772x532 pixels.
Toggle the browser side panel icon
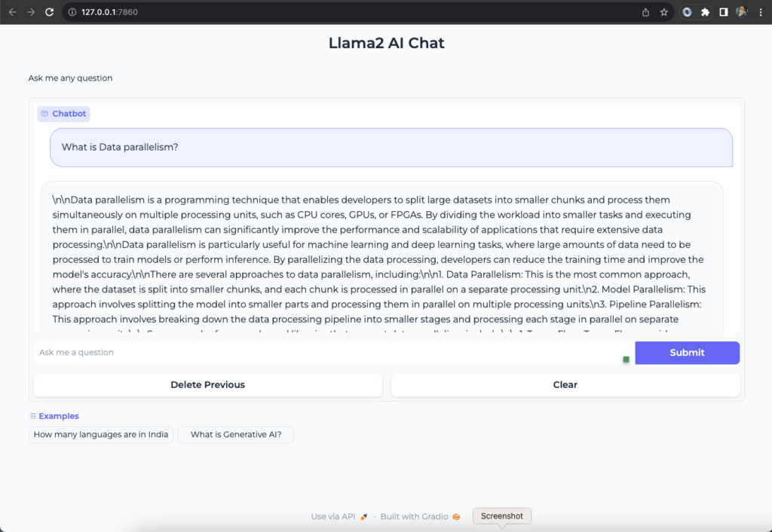coord(723,12)
